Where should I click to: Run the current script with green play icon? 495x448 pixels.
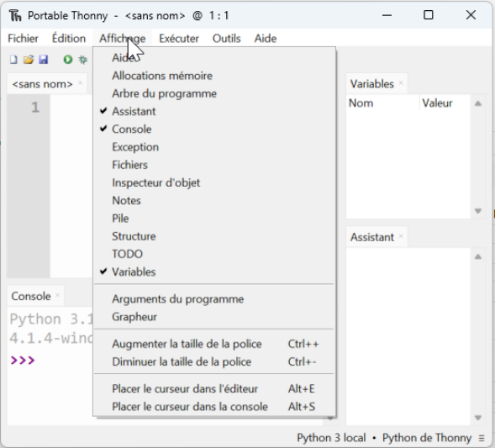click(68, 60)
